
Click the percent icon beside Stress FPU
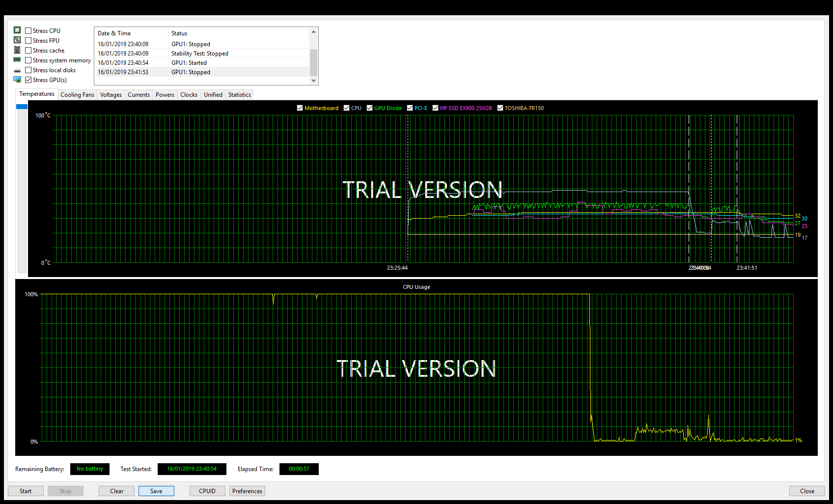[17, 40]
